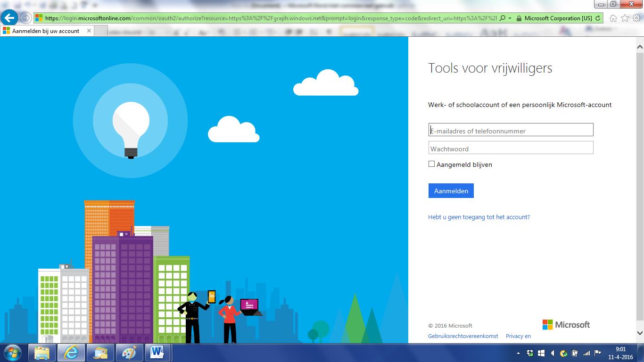644x362 pixels.
Task: Click the 'Microsoft Corporation [US]' certificate label
Action: [x=558, y=18]
